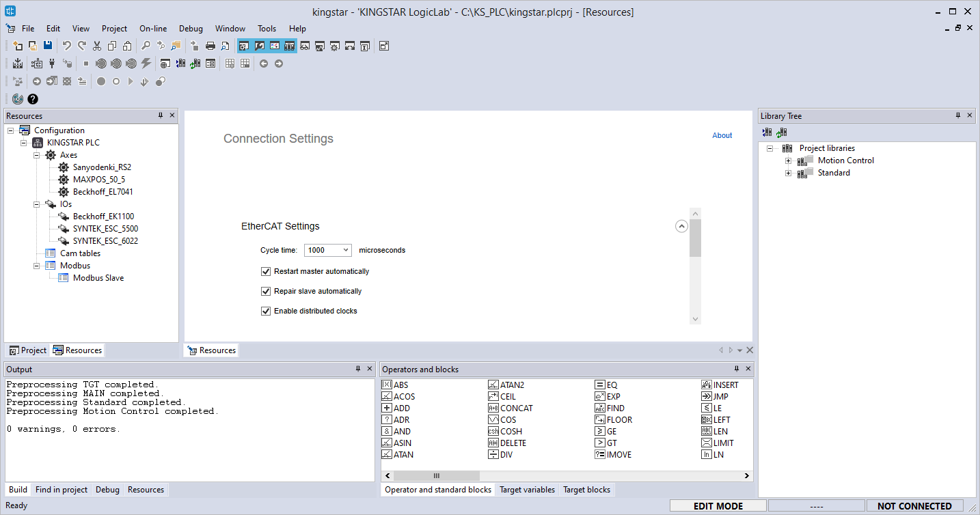This screenshot has width=980, height=515.
Task: Open the On-line menu
Action: tap(153, 29)
